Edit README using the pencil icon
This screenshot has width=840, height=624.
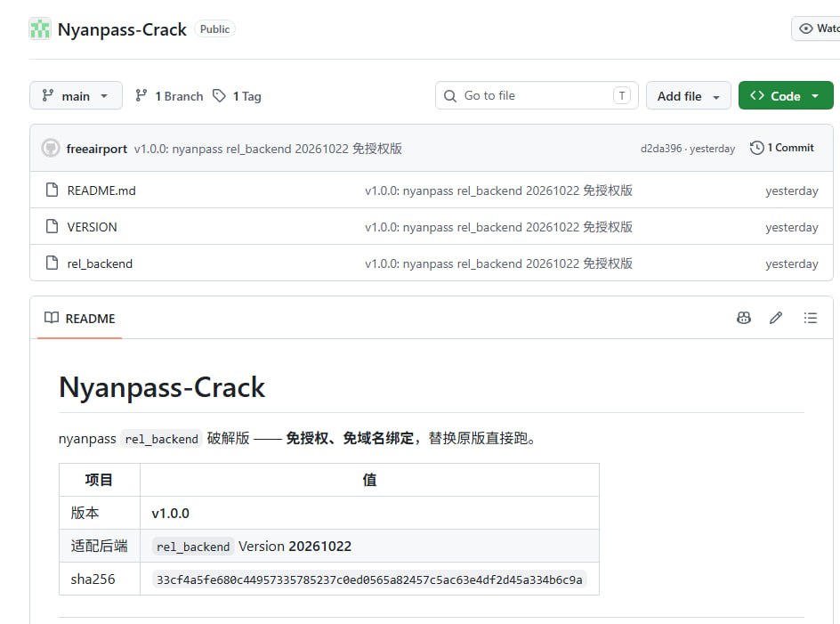point(776,318)
